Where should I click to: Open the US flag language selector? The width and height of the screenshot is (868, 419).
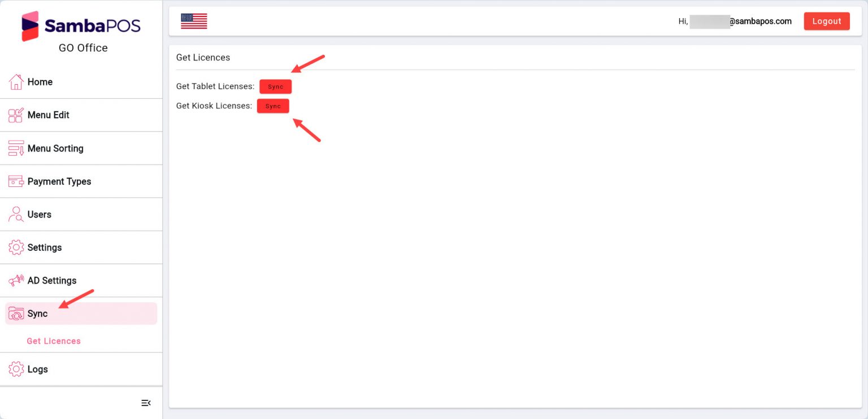click(x=194, y=21)
